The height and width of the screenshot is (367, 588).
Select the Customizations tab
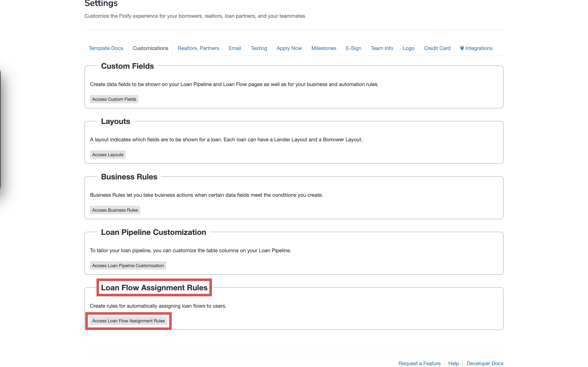(x=150, y=48)
